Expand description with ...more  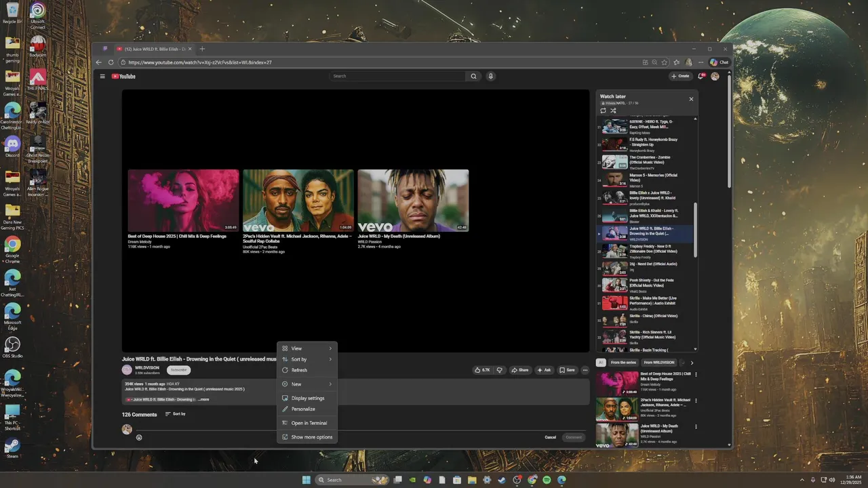(x=203, y=399)
